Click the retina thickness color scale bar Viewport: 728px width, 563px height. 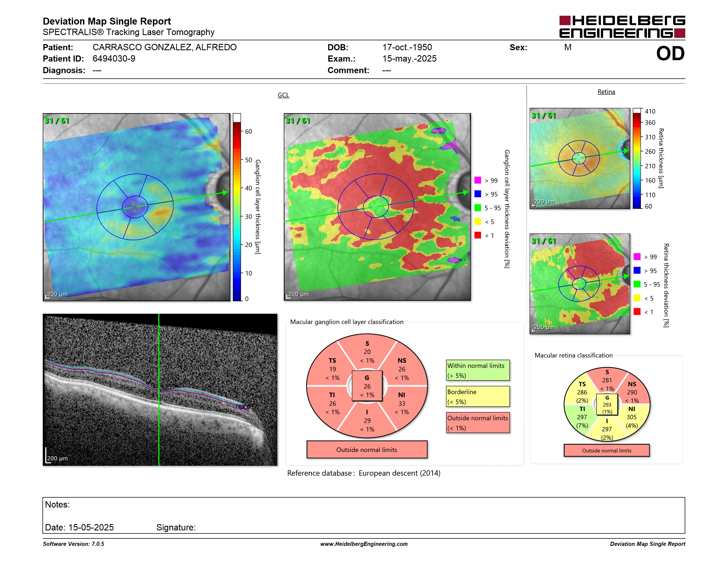tap(637, 158)
